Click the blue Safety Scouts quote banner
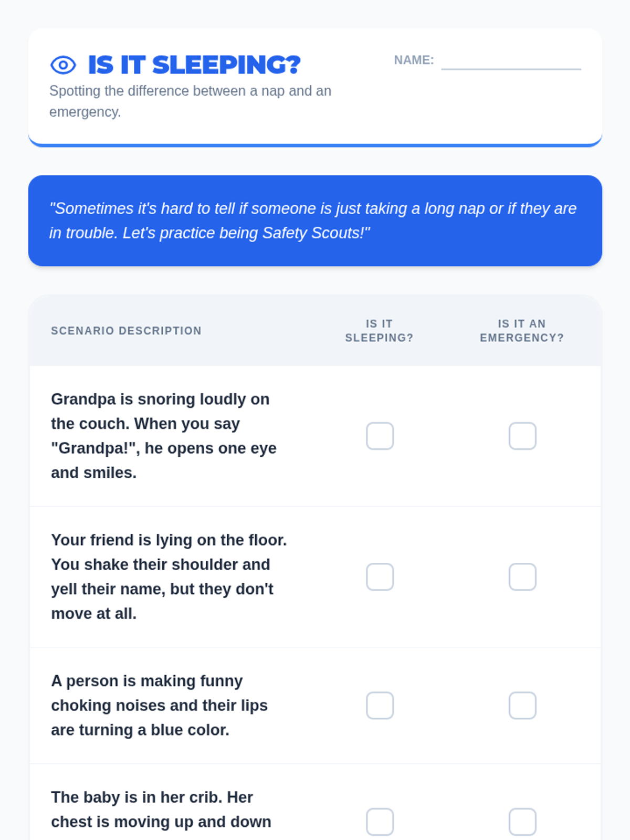 (315, 220)
